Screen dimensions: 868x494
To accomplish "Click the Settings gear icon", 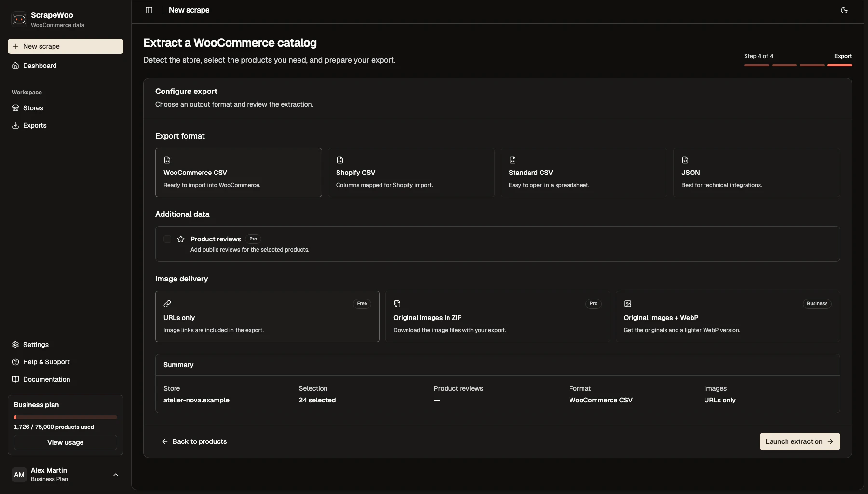I will pyautogui.click(x=15, y=345).
